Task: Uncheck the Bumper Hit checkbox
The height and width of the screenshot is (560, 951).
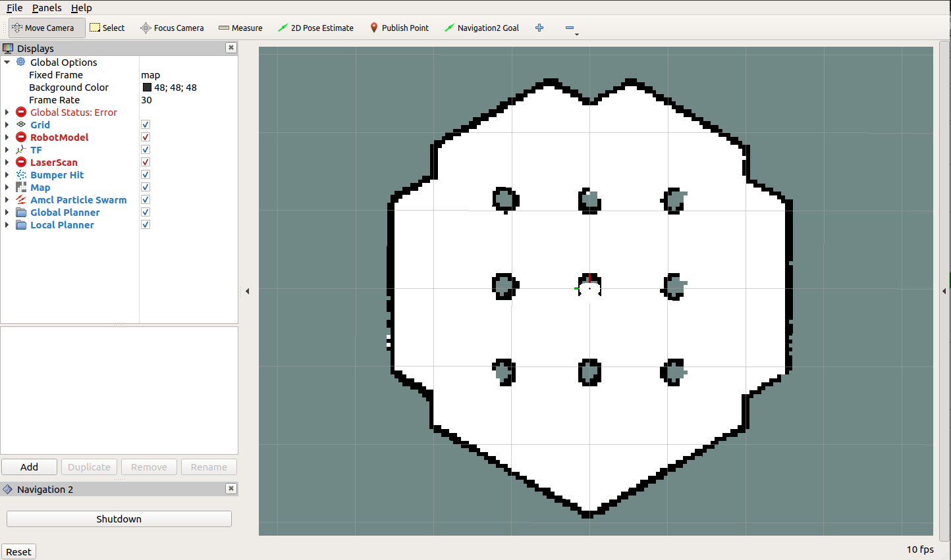Action: click(x=146, y=174)
